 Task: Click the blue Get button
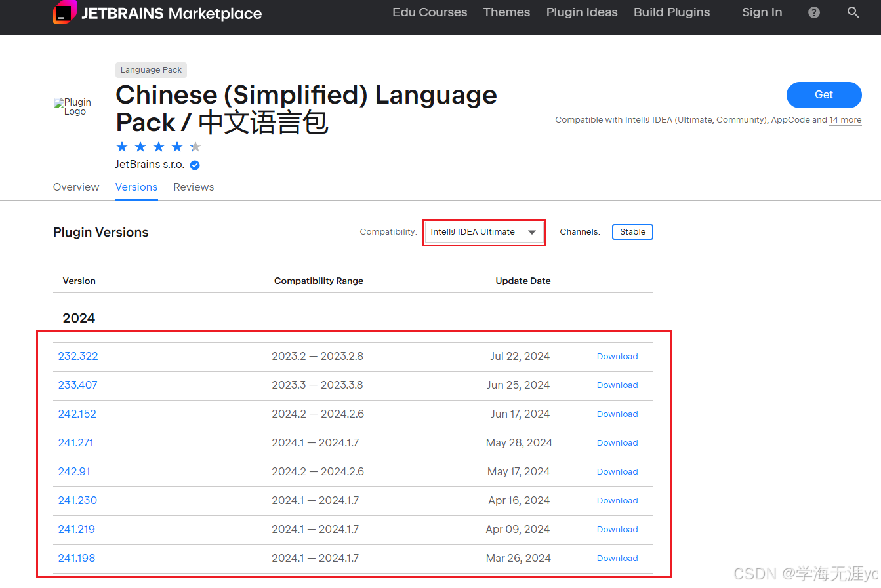(x=824, y=95)
